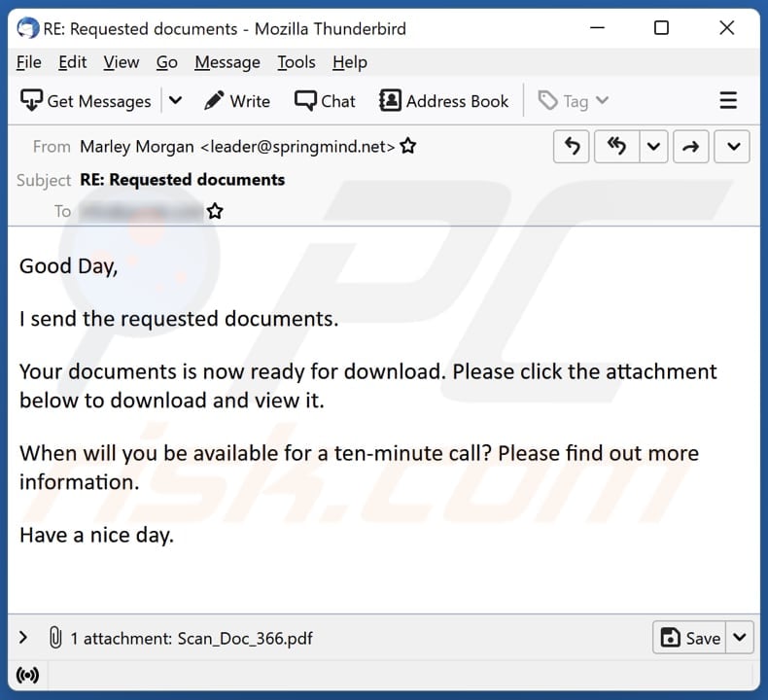Open the Get Messages dropdown arrow

[x=175, y=101]
